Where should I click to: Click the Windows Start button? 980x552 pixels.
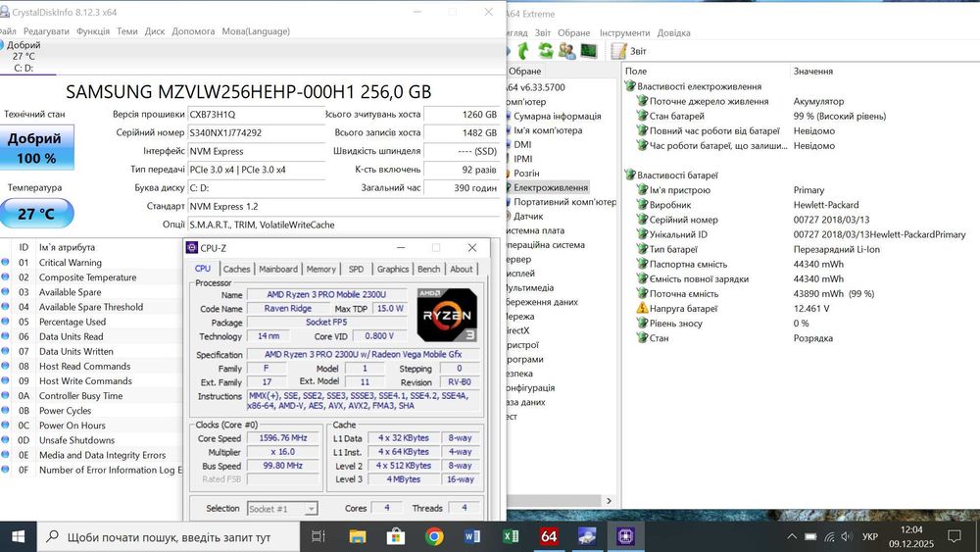click(x=18, y=536)
